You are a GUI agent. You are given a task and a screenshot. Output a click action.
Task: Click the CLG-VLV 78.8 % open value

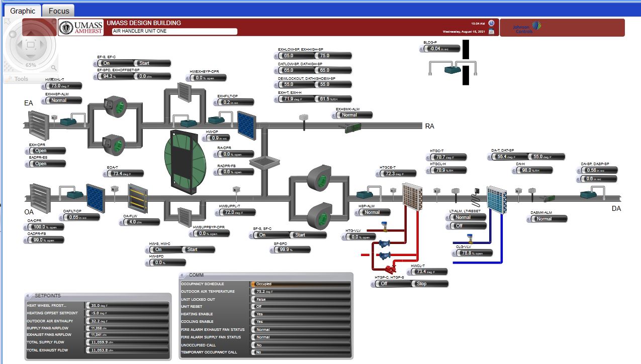pos(473,253)
